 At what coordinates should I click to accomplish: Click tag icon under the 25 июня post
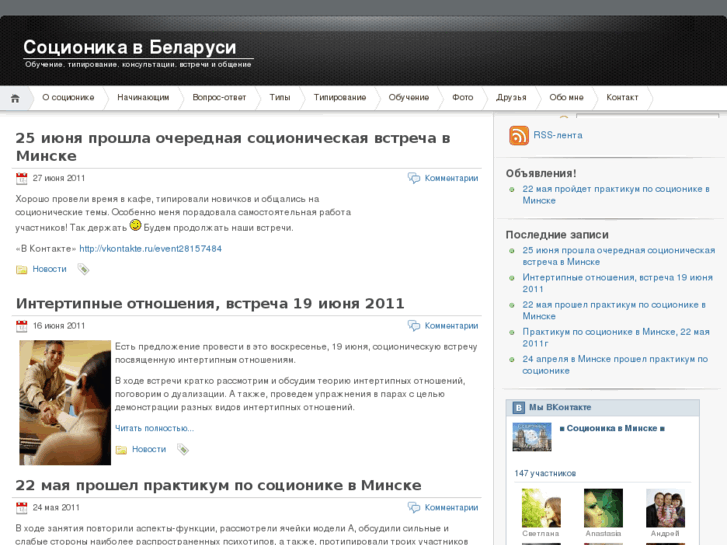(83, 269)
